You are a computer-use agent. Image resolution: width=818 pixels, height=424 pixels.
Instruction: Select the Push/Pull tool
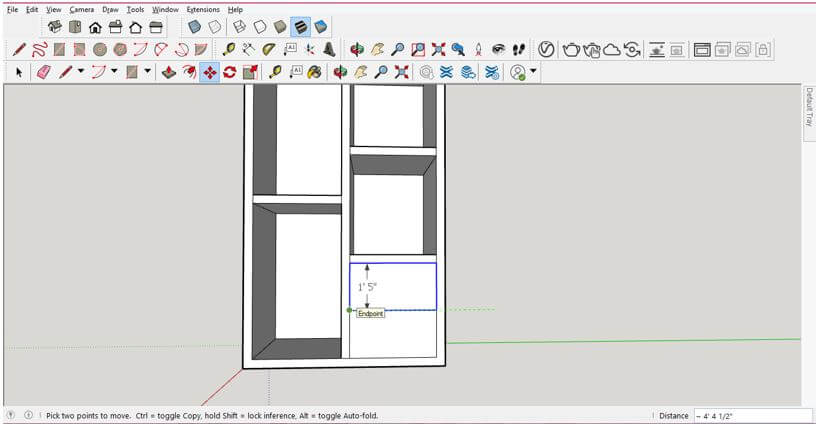point(169,72)
